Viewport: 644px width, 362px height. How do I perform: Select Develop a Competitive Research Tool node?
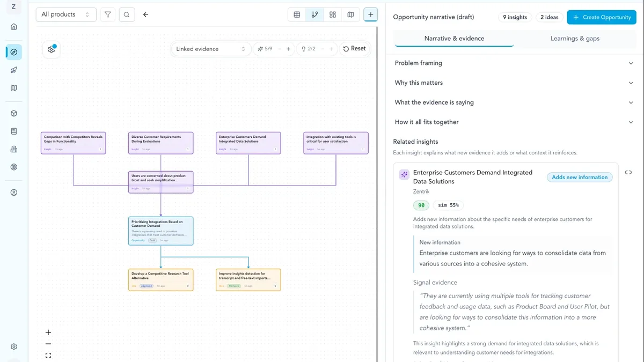coord(161,280)
